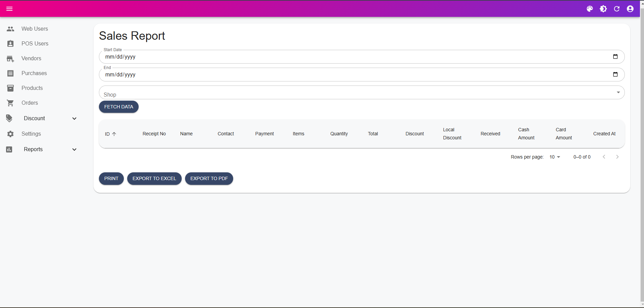Click the Print button

[111, 178]
